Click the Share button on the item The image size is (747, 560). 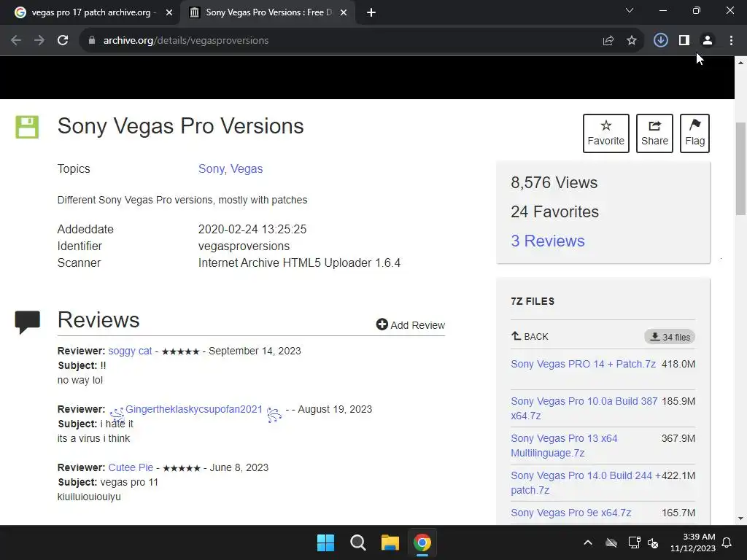click(654, 133)
